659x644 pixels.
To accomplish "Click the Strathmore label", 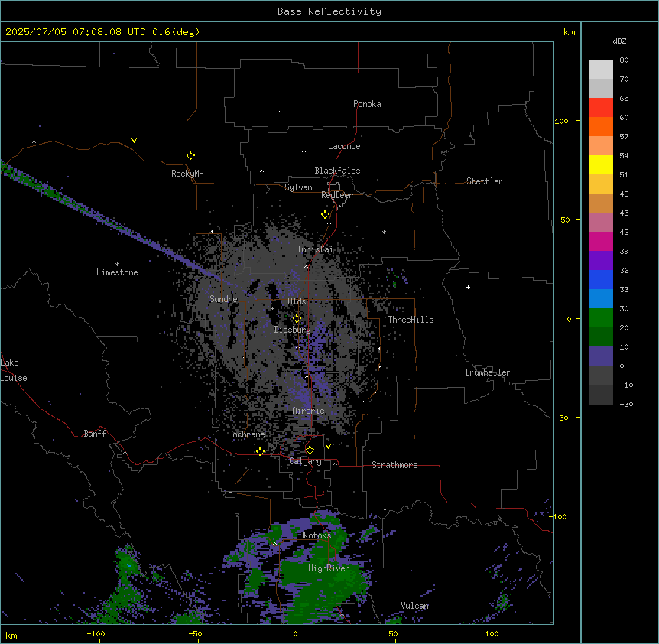I will 394,465.
